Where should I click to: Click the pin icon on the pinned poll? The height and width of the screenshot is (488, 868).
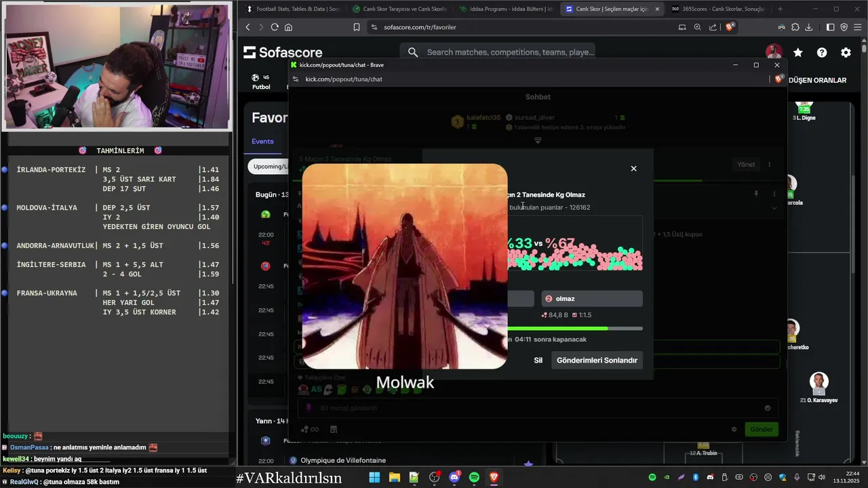pos(756,194)
